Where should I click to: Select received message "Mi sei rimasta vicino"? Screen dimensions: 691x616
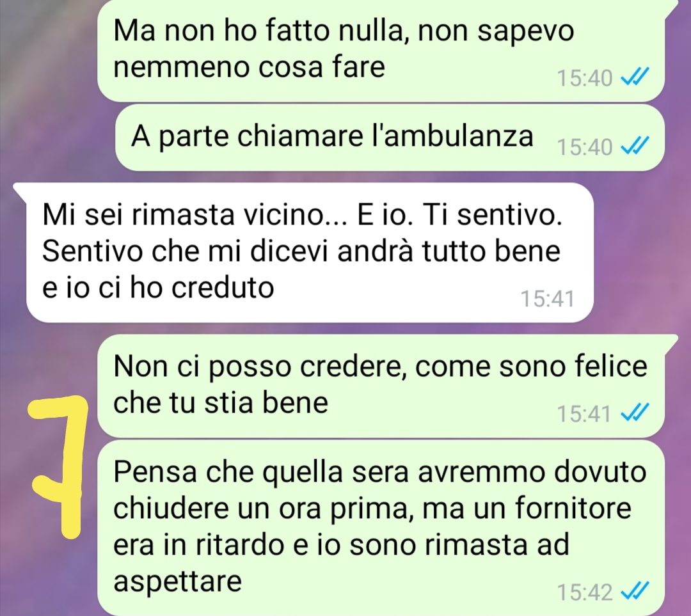[x=310, y=253]
